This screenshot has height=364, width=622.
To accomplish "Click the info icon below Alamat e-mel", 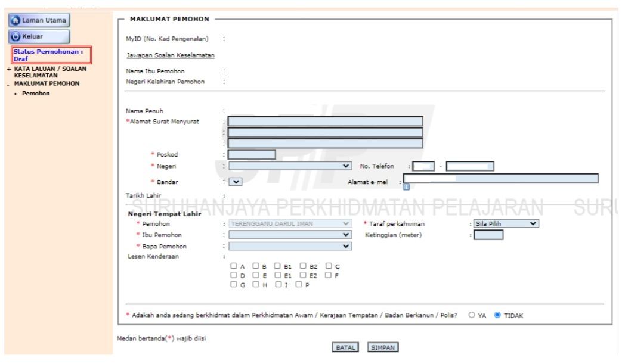I will pos(406,187).
